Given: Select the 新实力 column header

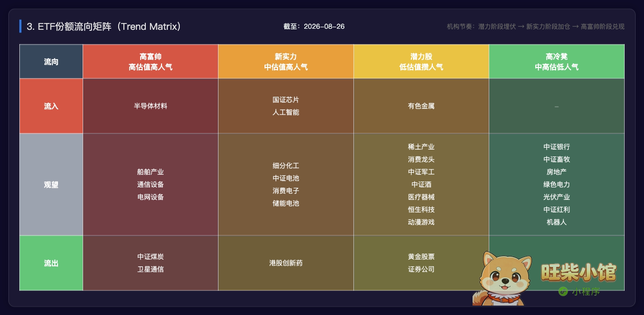Looking at the screenshot, I should point(286,62).
